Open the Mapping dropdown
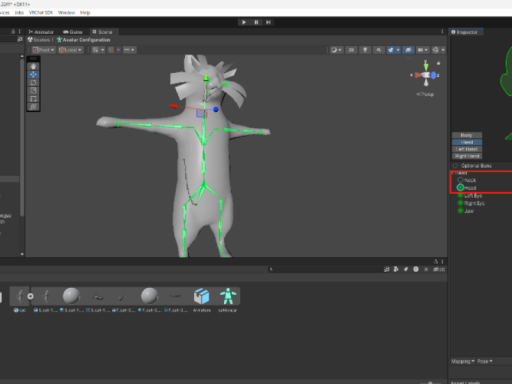 (x=463, y=361)
